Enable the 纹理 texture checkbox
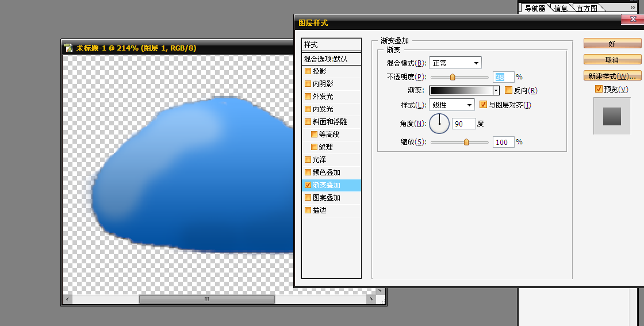644x326 pixels. [314, 147]
